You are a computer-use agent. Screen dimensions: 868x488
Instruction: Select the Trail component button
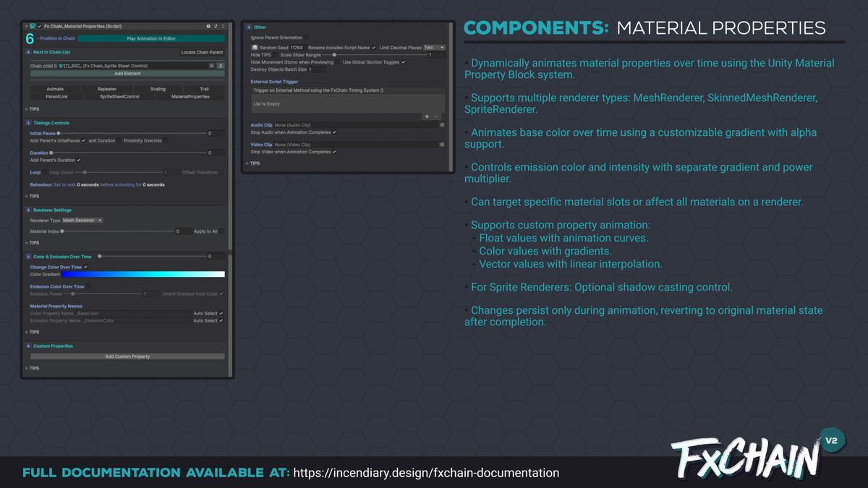coord(204,89)
